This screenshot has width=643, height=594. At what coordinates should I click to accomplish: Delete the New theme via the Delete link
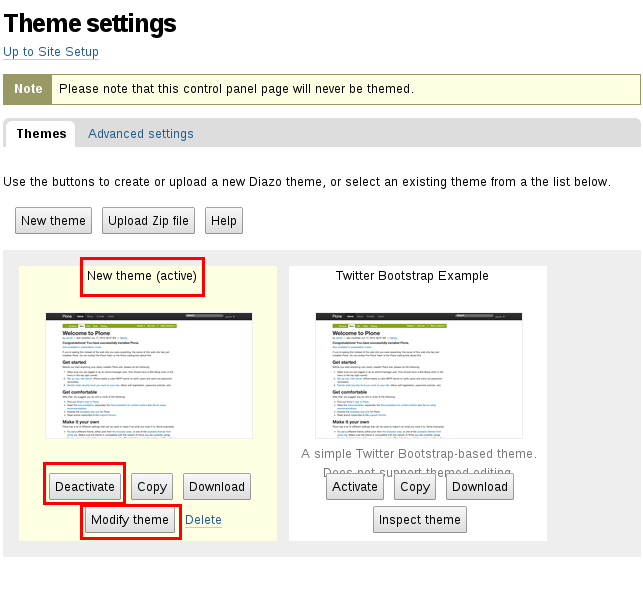(203, 520)
